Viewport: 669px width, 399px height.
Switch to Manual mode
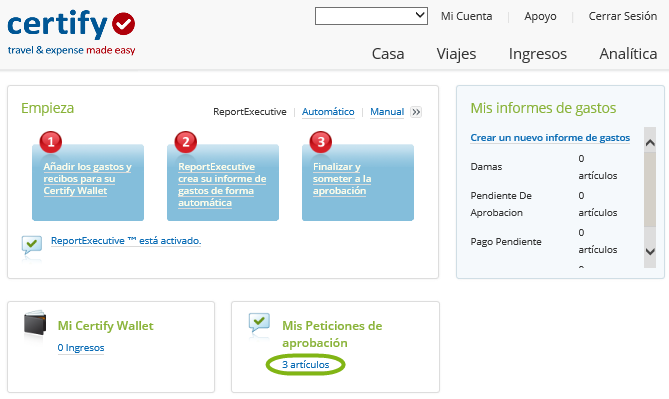coord(387,112)
